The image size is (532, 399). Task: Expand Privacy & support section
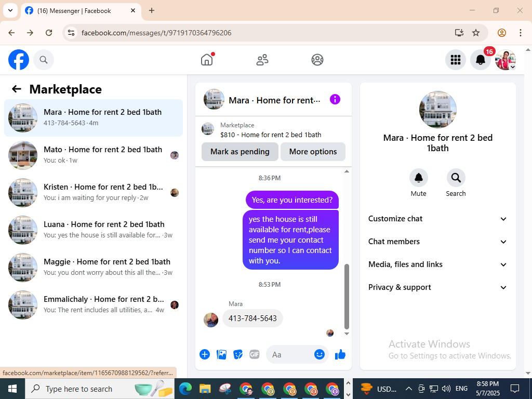(437, 287)
